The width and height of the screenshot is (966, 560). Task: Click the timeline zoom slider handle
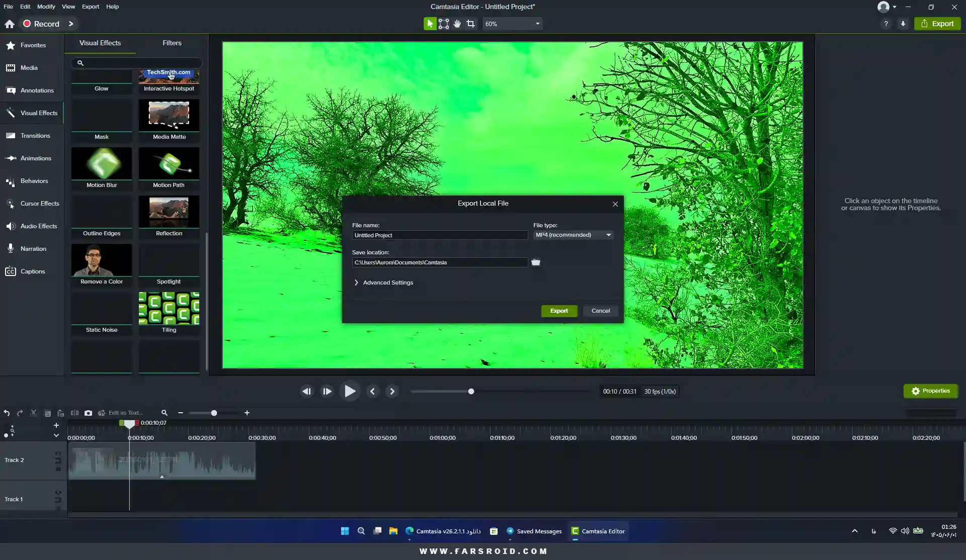point(214,413)
